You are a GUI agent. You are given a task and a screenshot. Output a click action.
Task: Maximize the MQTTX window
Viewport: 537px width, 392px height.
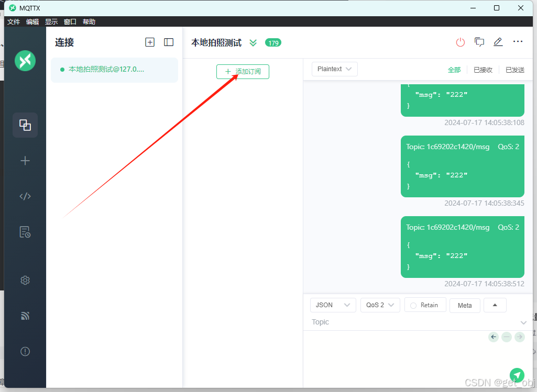(x=497, y=8)
